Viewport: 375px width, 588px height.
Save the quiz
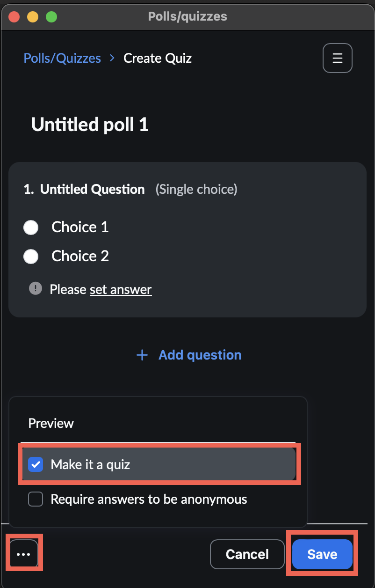[322, 554]
